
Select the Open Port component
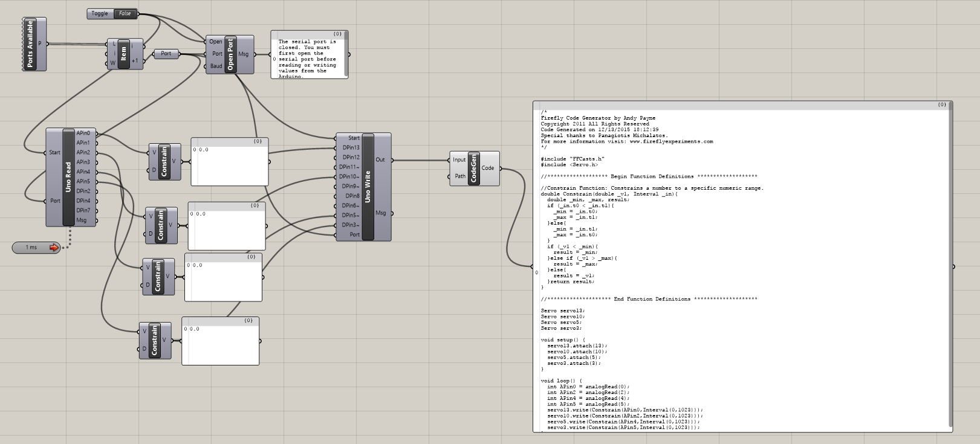click(230, 54)
